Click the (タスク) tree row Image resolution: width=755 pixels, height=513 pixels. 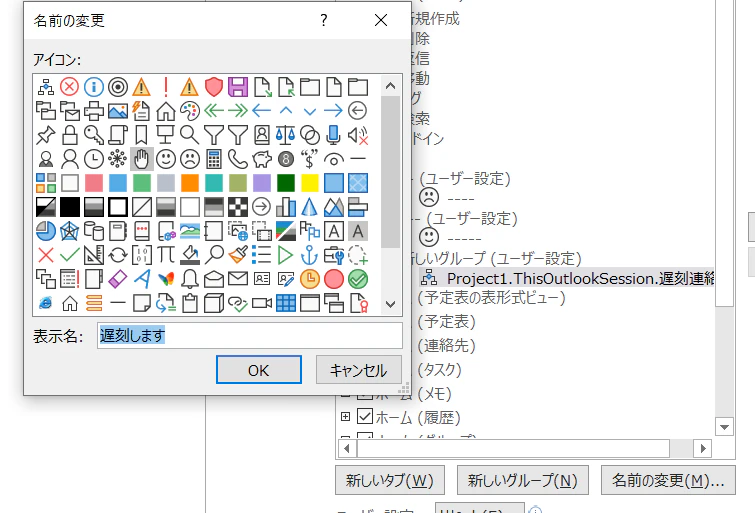coord(439,369)
